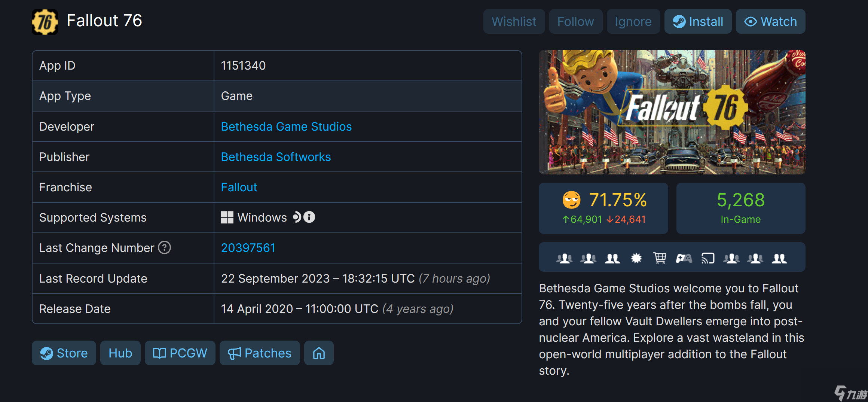Click the Last Record Update label
The height and width of the screenshot is (402, 868).
coord(93,278)
